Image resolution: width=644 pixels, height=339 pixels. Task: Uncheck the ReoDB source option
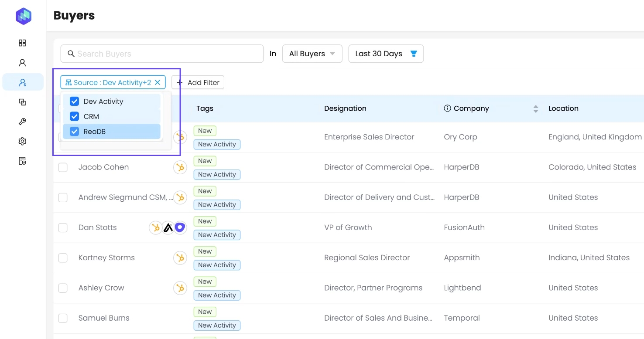(75, 132)
